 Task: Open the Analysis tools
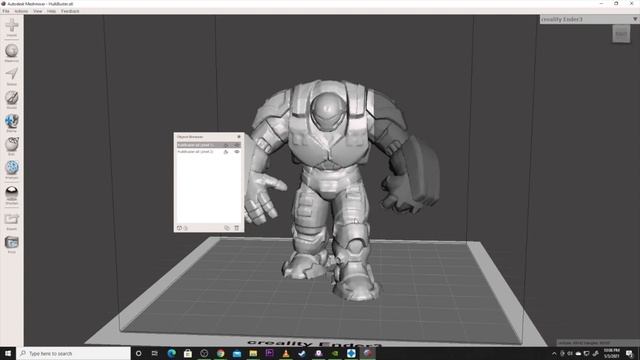(x=11, y=169)
